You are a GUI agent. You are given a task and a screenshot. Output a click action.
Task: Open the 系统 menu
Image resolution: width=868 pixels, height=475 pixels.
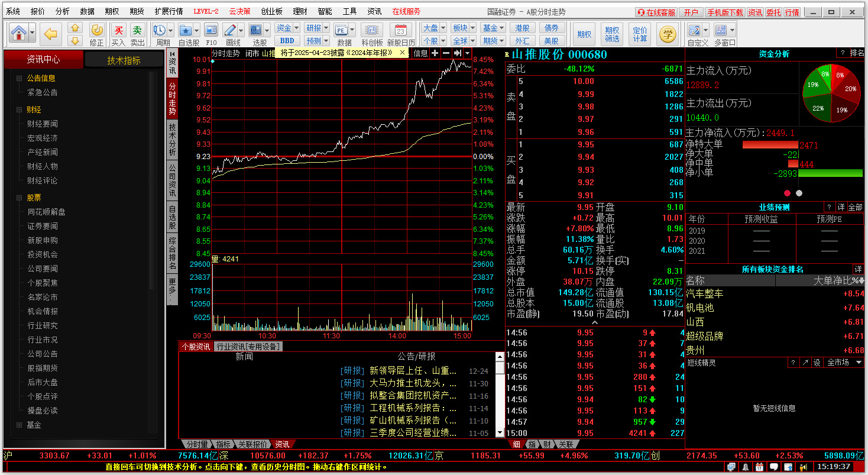(13, 11)
